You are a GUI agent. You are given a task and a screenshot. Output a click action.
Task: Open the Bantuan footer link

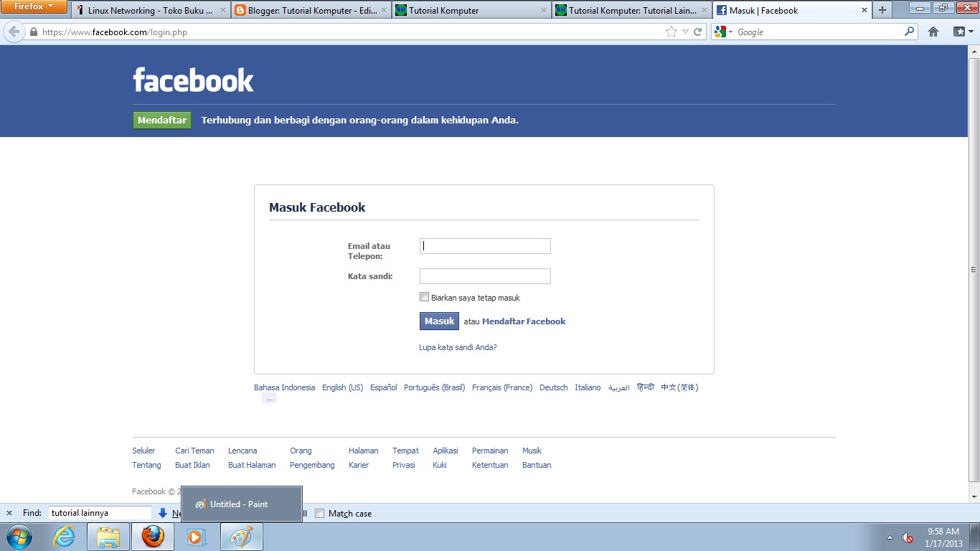click(x=537, y=465)
